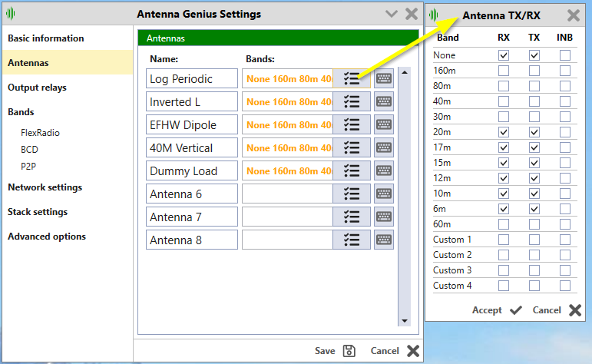Click keyboard icon for 40M Vertical row
This screenshot has width=592, height=364.
384,147
